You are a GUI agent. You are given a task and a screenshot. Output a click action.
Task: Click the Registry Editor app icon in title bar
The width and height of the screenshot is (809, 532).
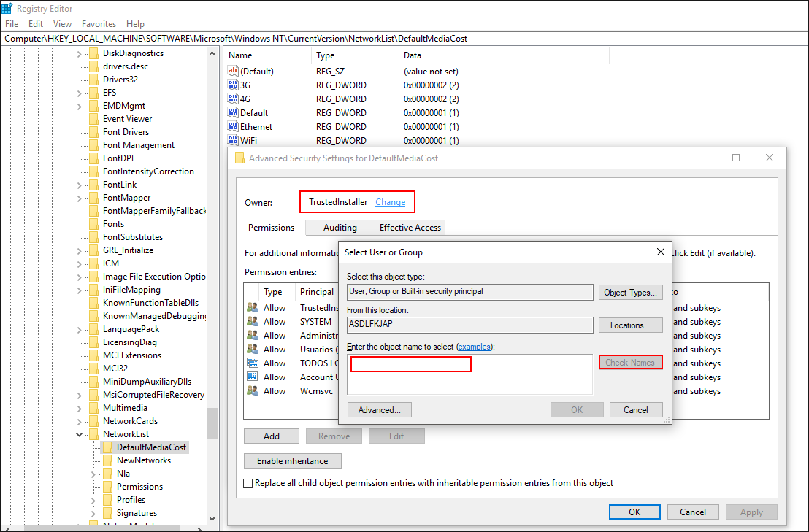pyautogui.click(x=7, y=8)
